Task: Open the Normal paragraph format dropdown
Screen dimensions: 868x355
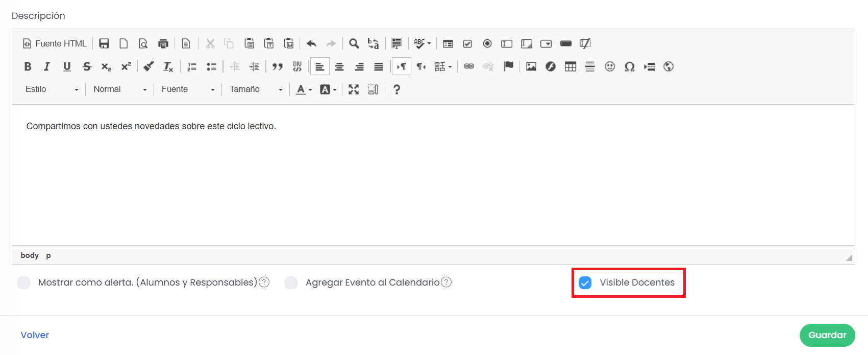Action: pos(120,89)
